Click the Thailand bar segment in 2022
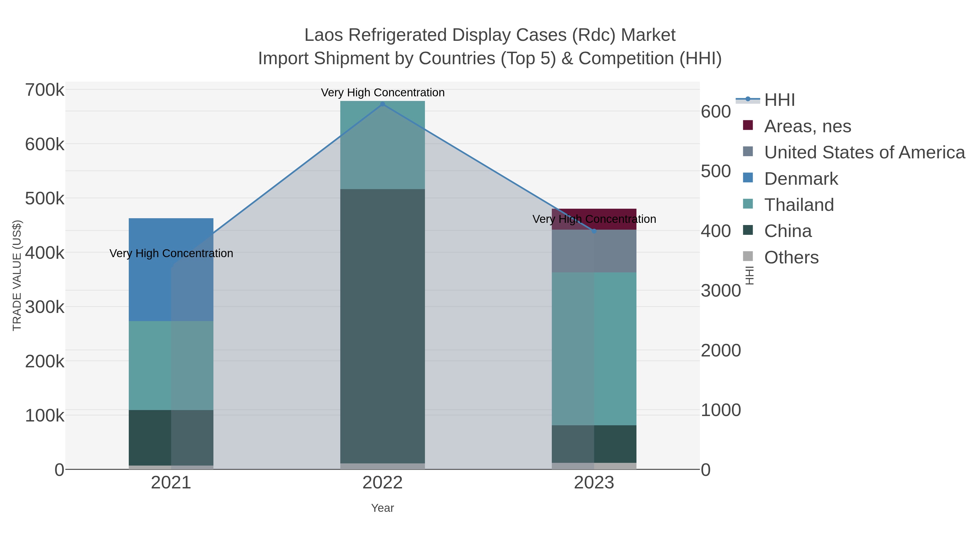The image size is (980, 551). [383, 145]
